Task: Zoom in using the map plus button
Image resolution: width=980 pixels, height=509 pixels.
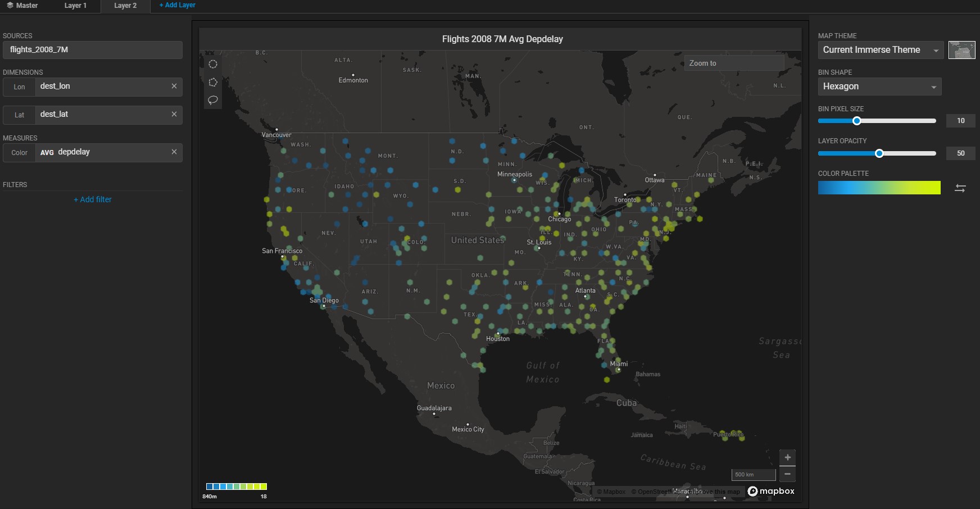Action: point(787,457)
